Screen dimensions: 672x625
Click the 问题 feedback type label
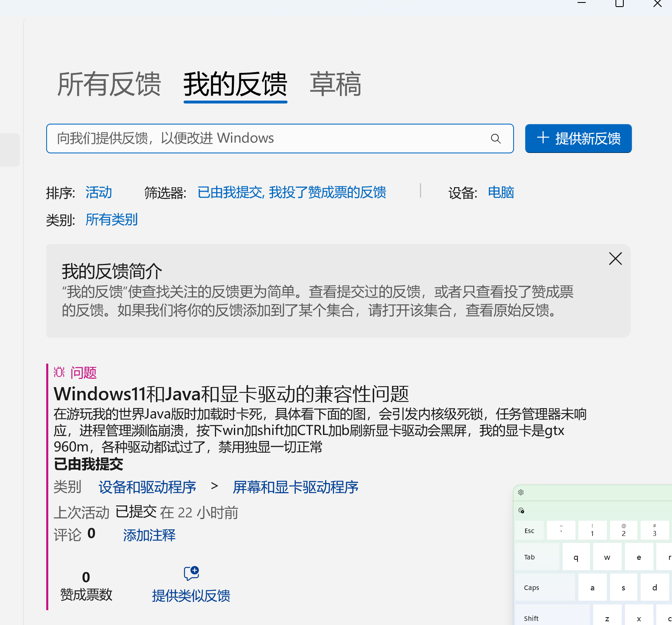[84, 373]
